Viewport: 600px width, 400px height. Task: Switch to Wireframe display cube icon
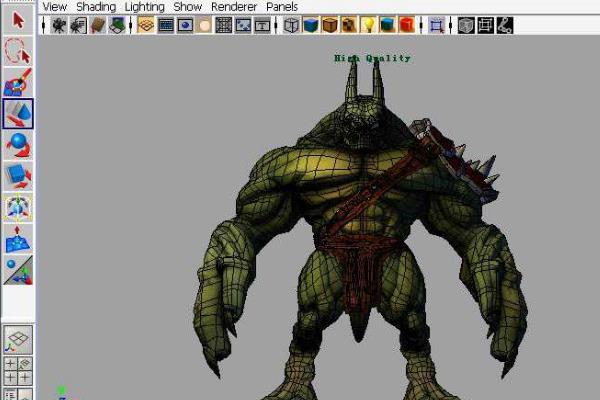pos(291,26)
